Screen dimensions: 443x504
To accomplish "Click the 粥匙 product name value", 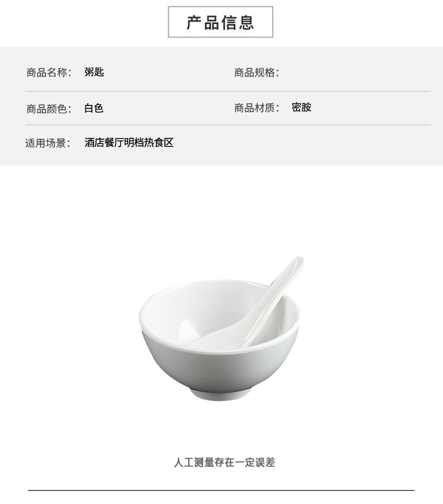I will click(x=94, y=72).
